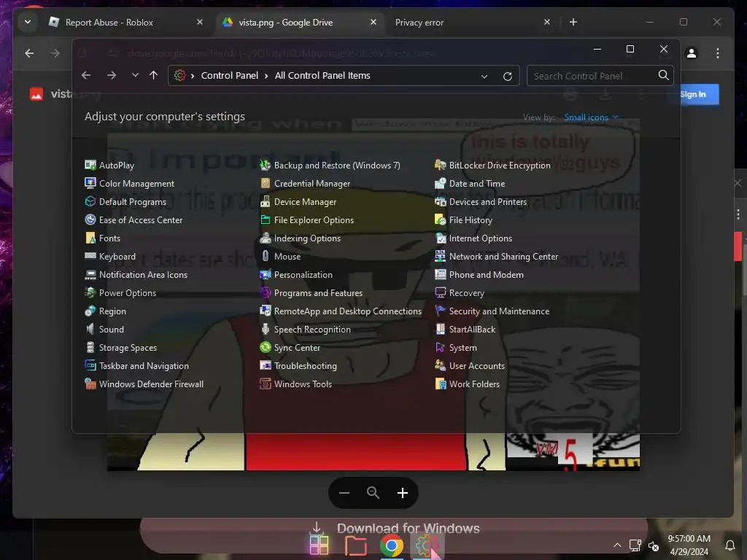Go up one level in Control Panel
Image resolution: width=747 pixels, height=560 pixels.
tap(153, 75)
